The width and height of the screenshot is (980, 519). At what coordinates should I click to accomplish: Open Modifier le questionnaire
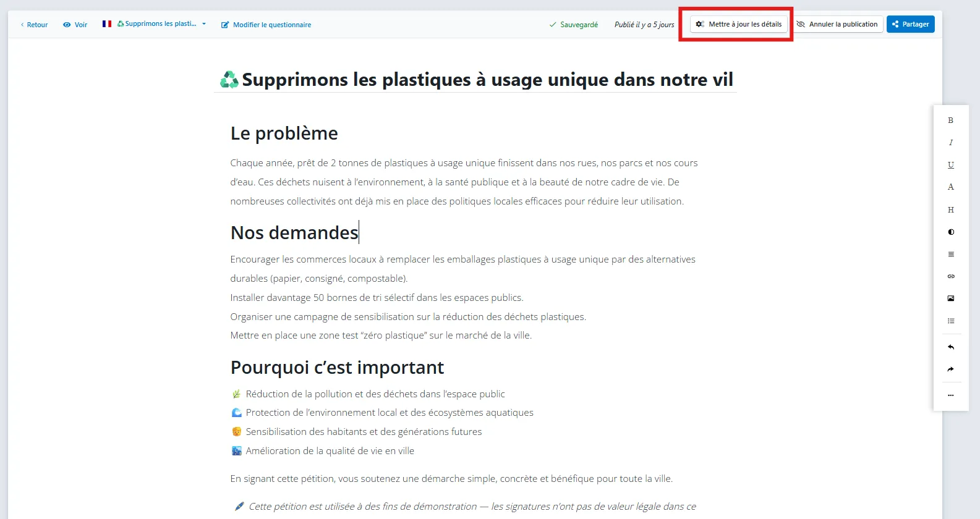[x=266, y=25]
